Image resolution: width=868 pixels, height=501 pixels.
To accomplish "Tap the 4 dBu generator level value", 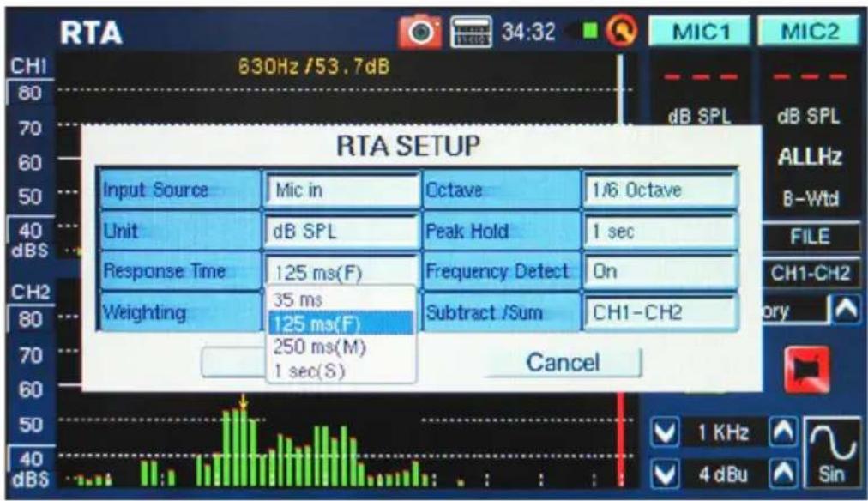I will point(723,475).
